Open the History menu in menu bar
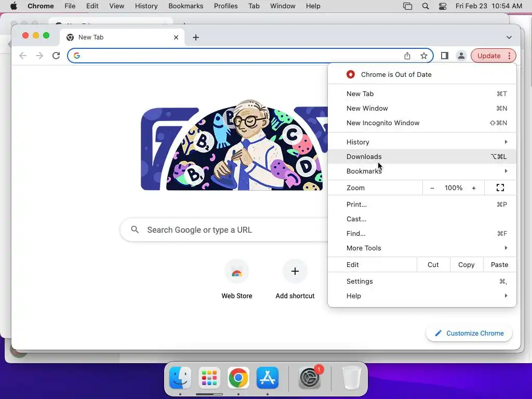Screen dimensions: 532x399 146,6
